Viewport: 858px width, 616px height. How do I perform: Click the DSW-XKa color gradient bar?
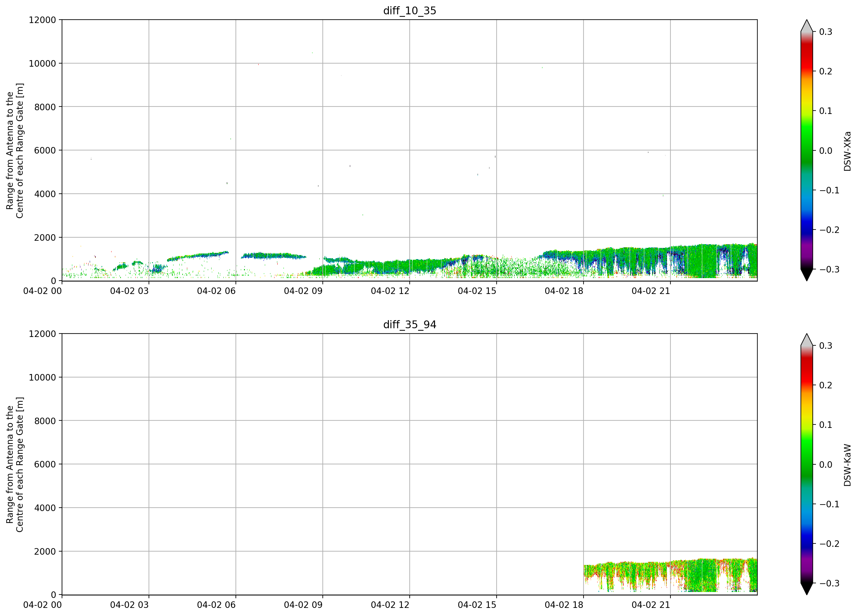807,150
